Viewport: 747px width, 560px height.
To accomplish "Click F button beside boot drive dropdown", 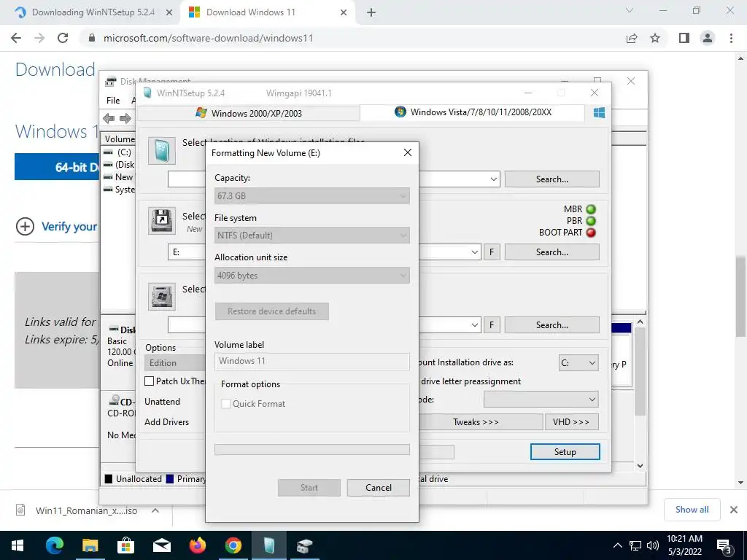I will point(492,252).
